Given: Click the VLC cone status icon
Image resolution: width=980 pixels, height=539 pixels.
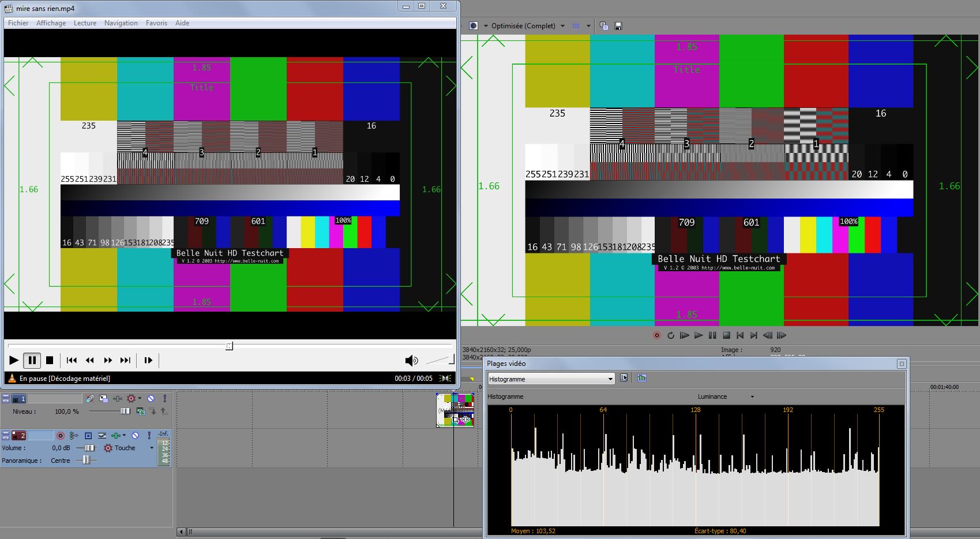Looking at the screenshot, I should (12, 378).
